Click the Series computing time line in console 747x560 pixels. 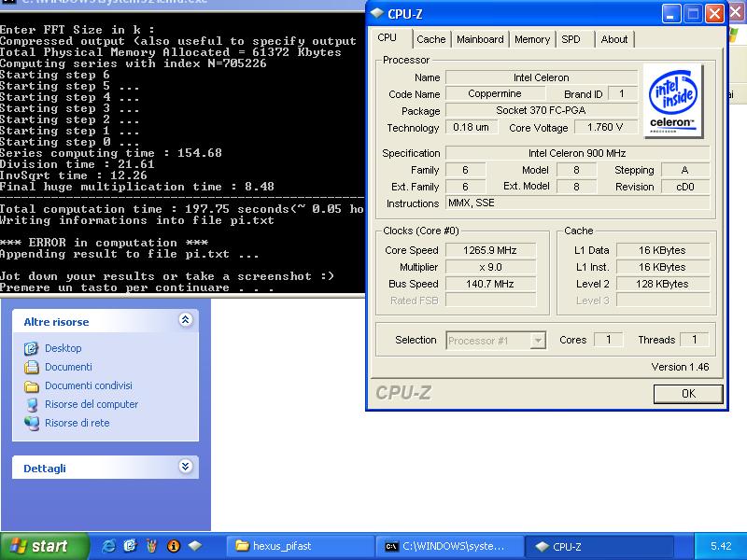pyautogui.click(x=111, y=153)
